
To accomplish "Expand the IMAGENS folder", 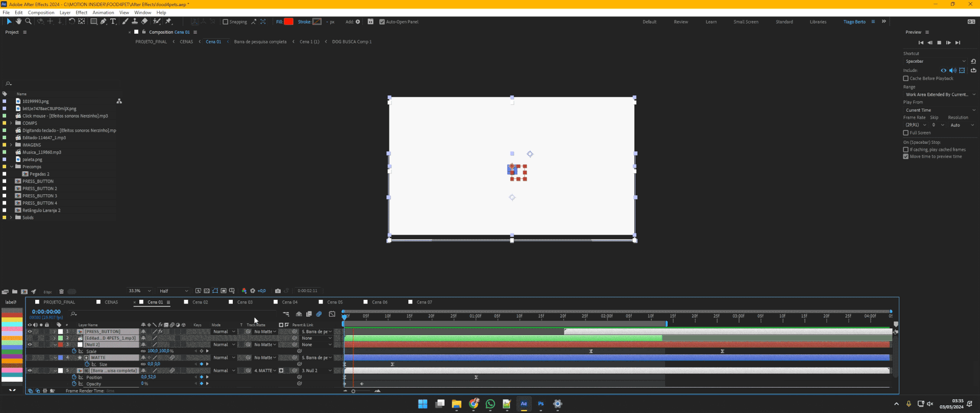I will click(x=11, y=145).
